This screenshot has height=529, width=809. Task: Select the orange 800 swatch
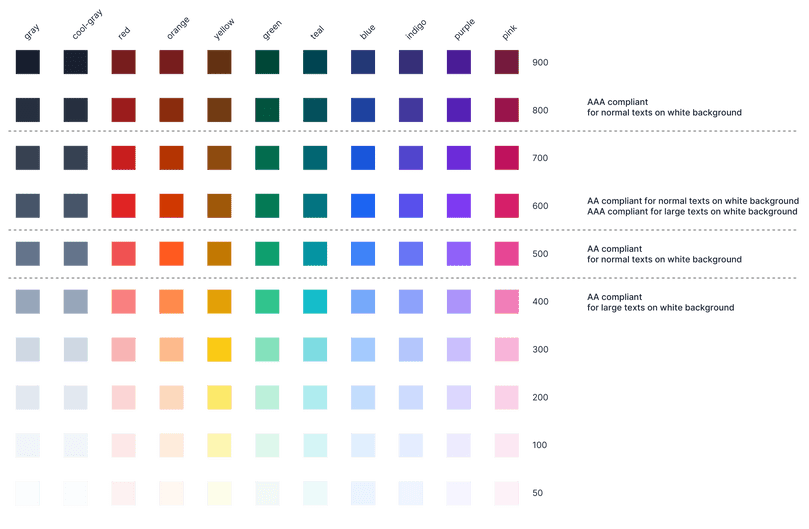tap(172, 110)
